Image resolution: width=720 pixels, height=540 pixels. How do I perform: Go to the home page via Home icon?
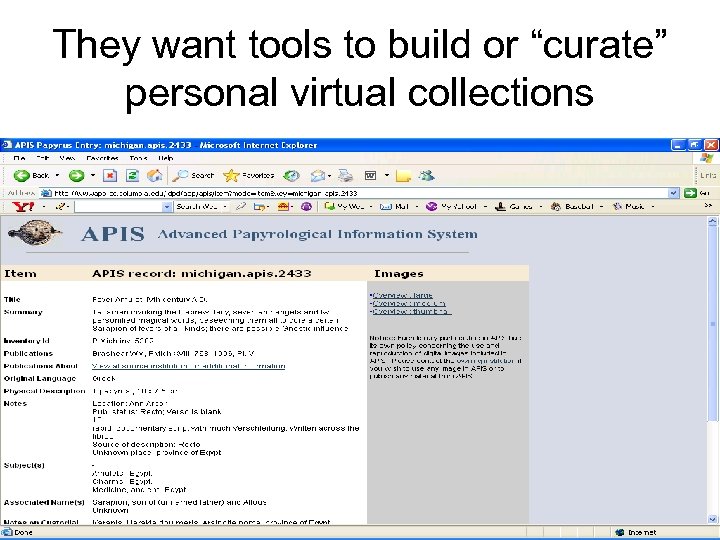coord(154,175)
